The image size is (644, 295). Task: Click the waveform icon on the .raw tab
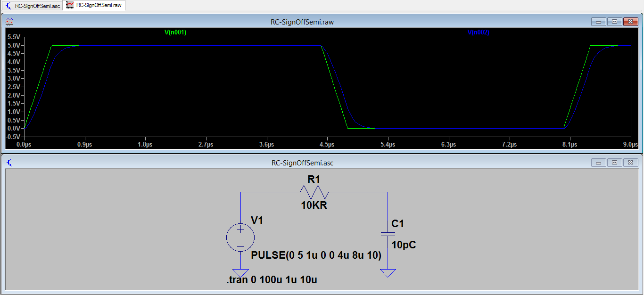pos(70,5)
